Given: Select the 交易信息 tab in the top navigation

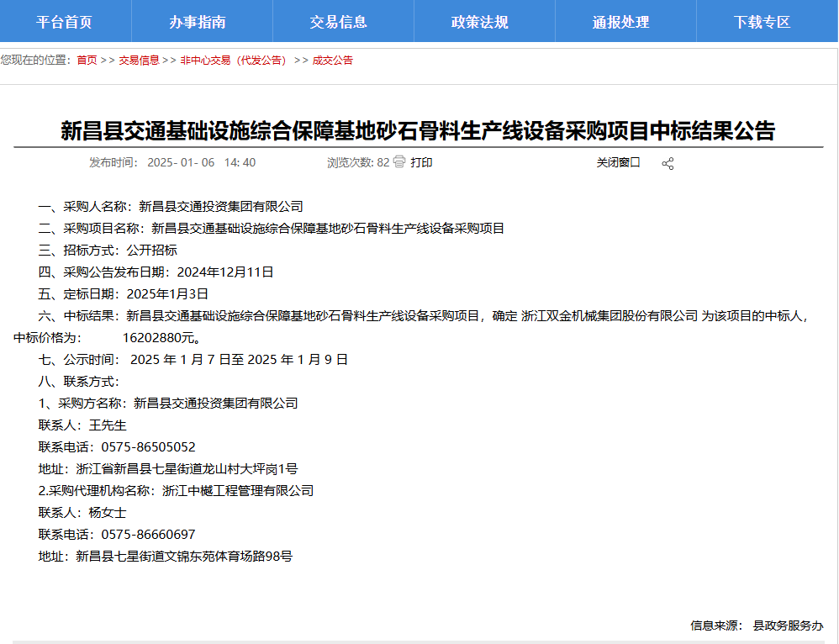Looking at the screenshot, I should tap(345, 22).
